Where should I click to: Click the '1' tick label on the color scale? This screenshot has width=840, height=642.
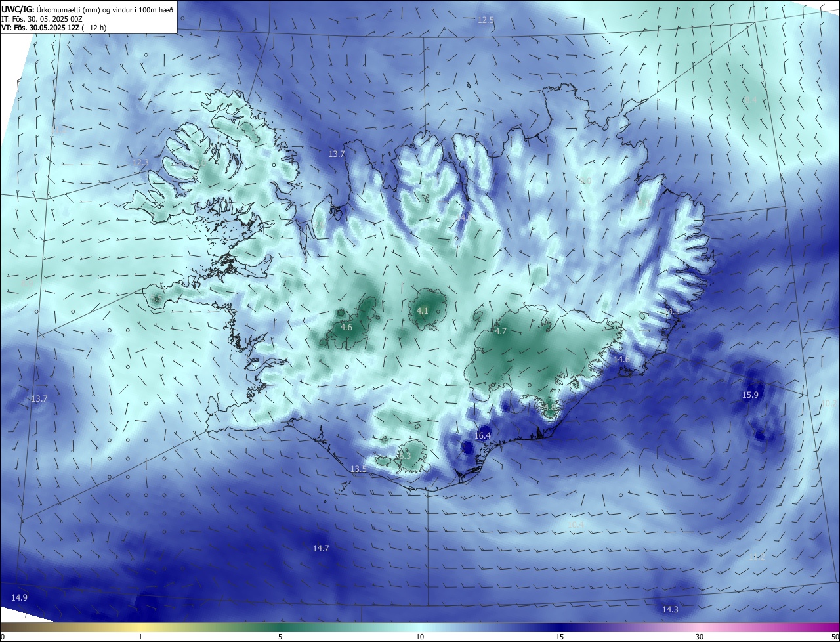tap(140, 637)
